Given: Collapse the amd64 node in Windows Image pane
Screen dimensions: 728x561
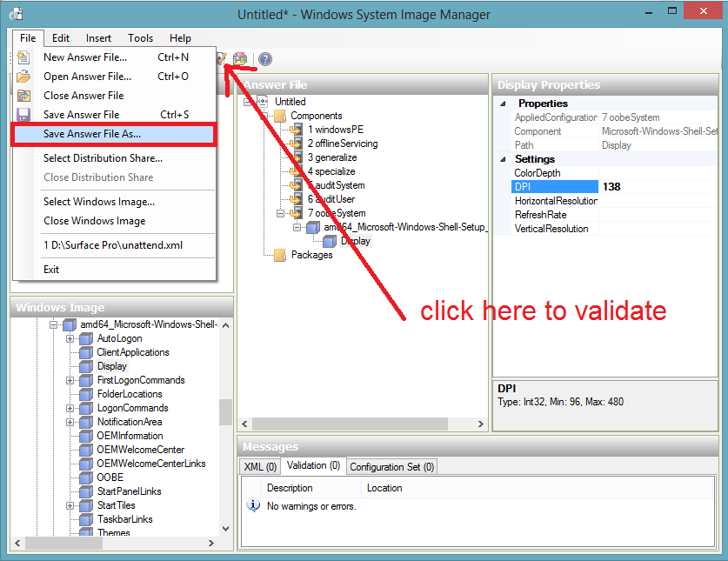Looking at the screenshot, I should tap(53, 324).
